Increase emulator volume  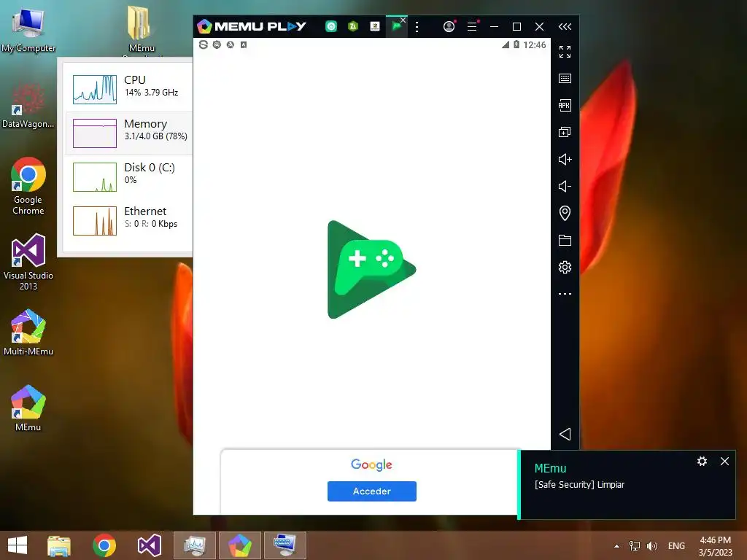pyautogui.click(x=565, y=159)
